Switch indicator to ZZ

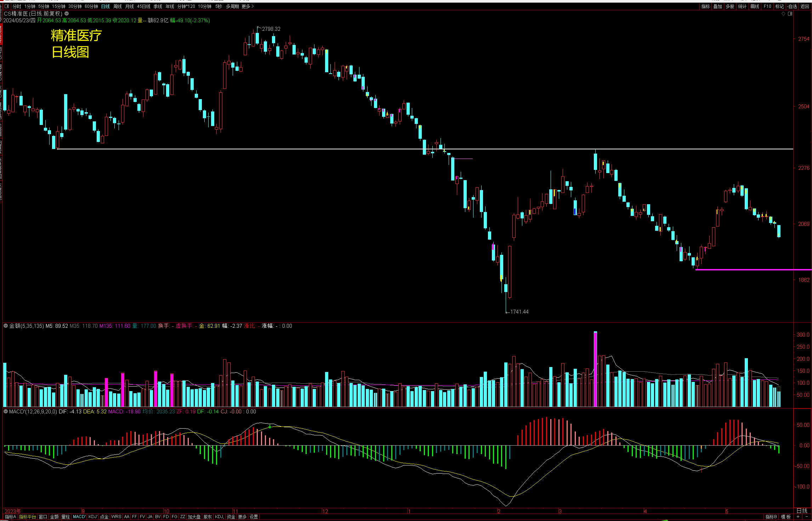[x=182, y=517]
